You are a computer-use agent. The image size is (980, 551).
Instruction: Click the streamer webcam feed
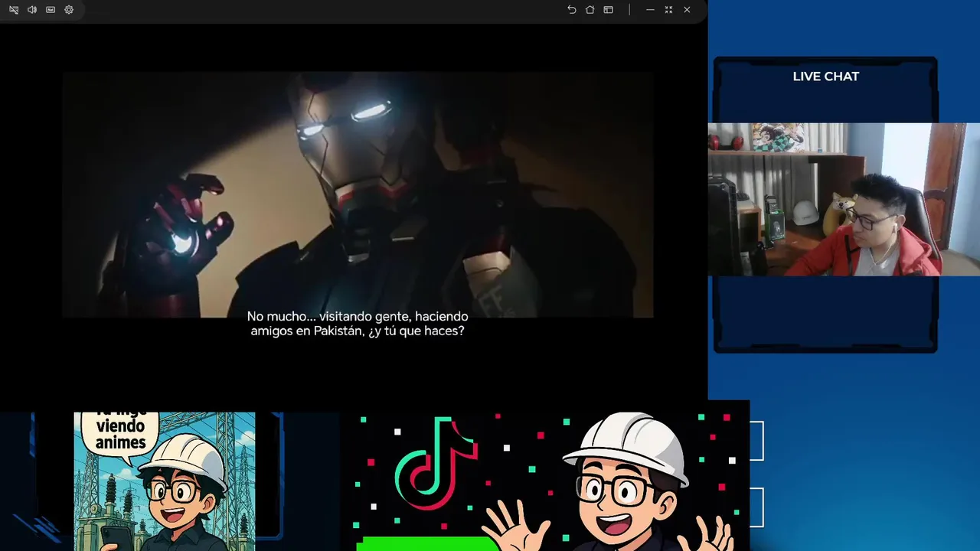tap(844, 199)
